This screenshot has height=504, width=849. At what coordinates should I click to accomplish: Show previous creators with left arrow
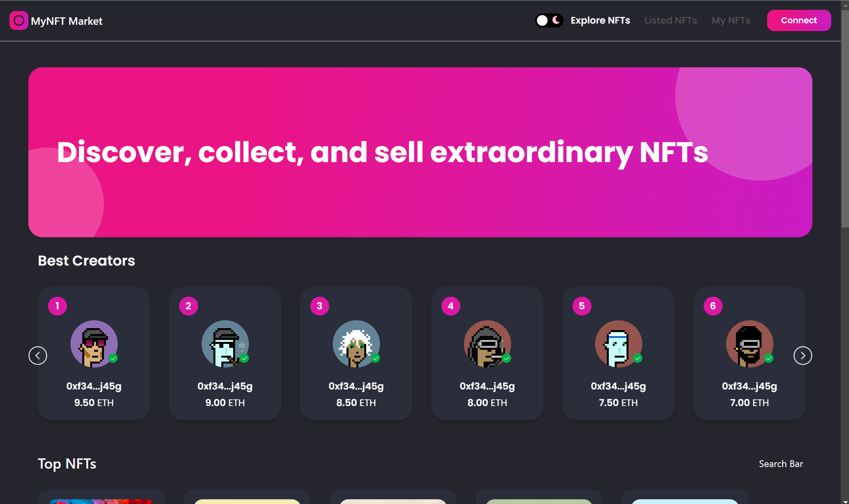click(x=38, y=355)
